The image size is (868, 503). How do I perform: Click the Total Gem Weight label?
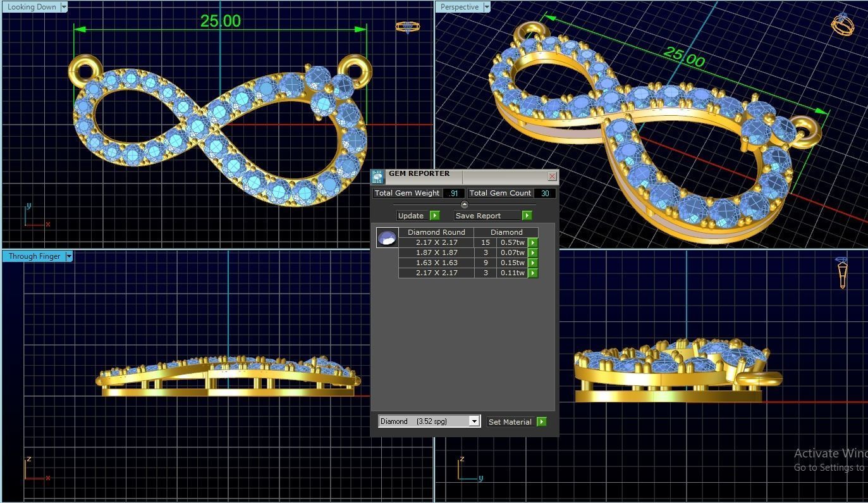(x=407, y=193)
